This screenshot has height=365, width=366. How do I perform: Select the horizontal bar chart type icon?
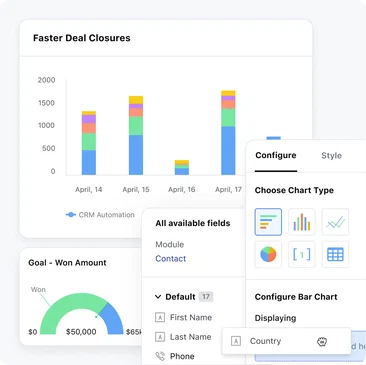268,222
